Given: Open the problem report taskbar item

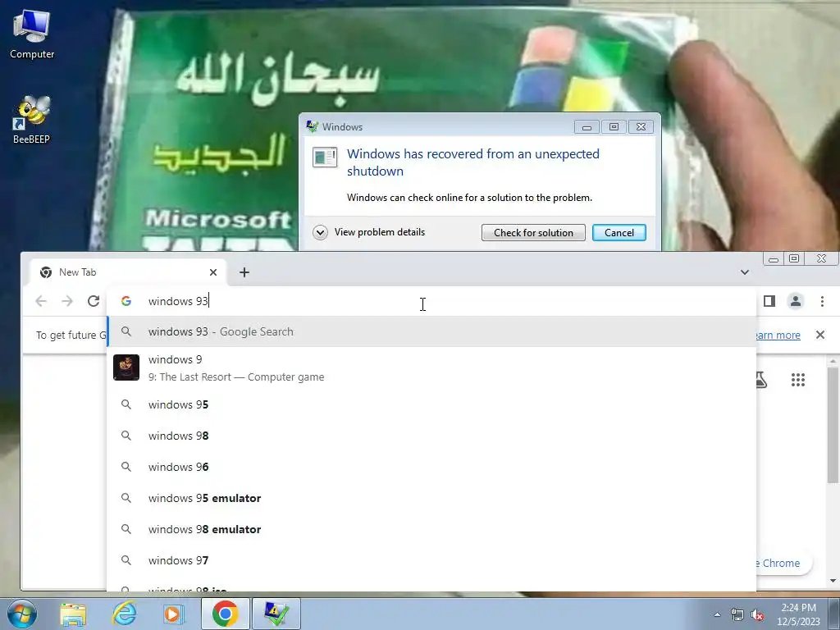Looking at the screenshot, I should pos(276,614).
